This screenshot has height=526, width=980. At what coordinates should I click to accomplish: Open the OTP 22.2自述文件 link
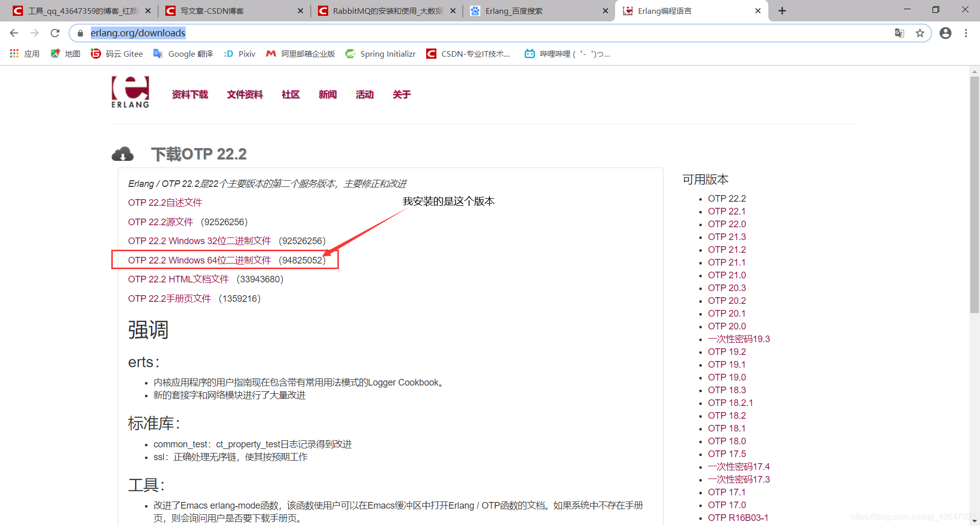(165, 203)
